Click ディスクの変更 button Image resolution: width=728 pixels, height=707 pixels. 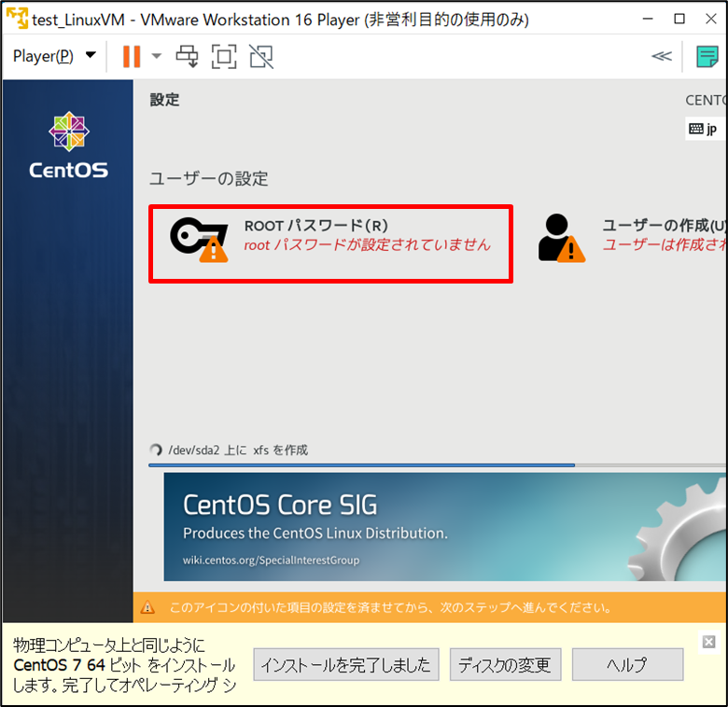[x=505, y=665]
